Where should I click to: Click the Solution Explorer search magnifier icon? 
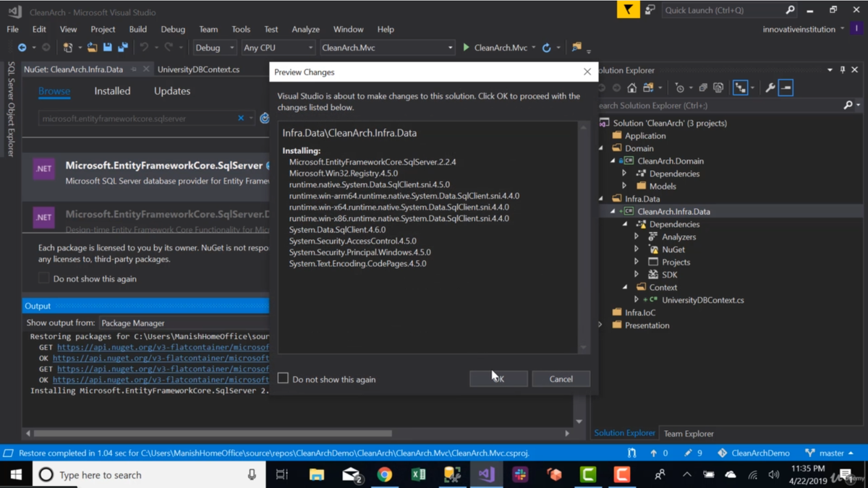click(848, 106)
